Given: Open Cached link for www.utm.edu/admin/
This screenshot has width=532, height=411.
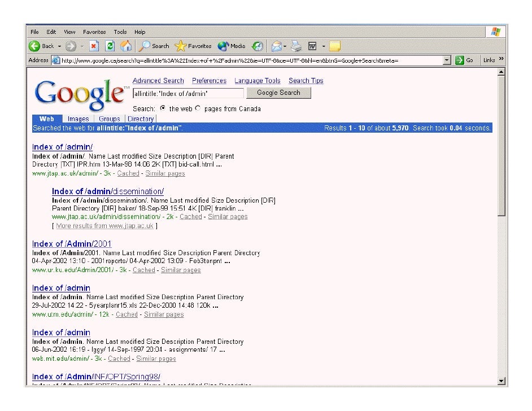Looking at the screenshot, I should pos(127,314).
